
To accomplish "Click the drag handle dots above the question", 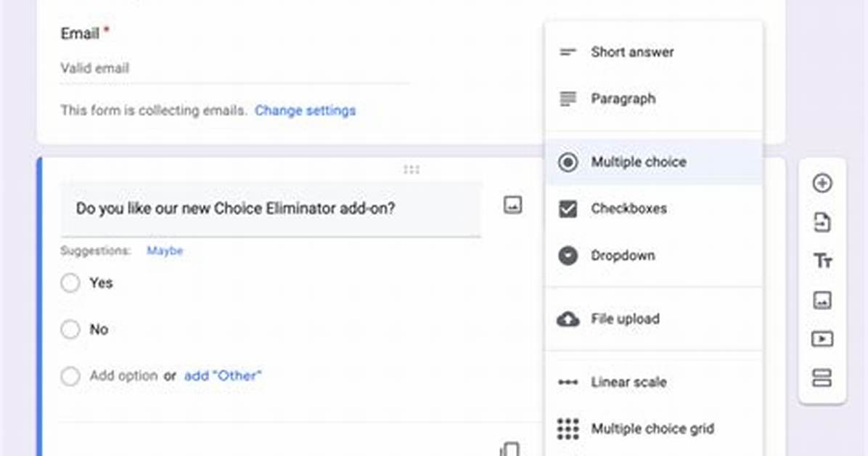I will [412, 169].
